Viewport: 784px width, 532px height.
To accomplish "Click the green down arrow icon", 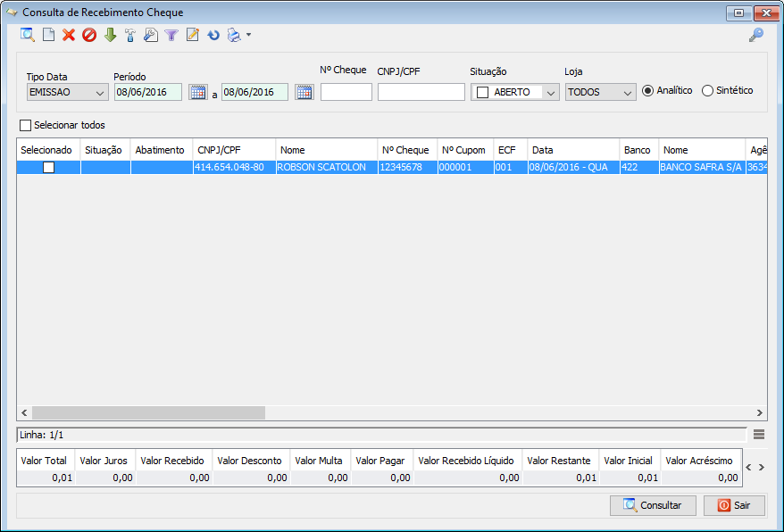I will point(110,35).
